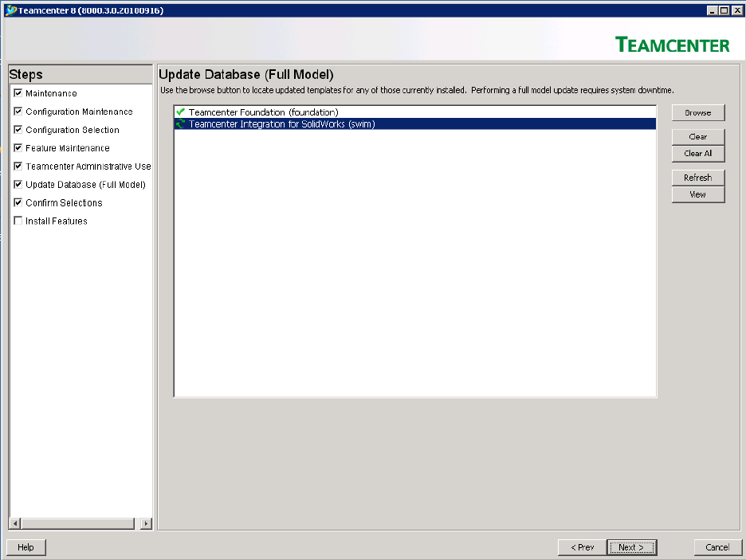Click the Clear All button
Image resolution: width=746 pixels, height=560 pixels.
click(x=698, y=153)
